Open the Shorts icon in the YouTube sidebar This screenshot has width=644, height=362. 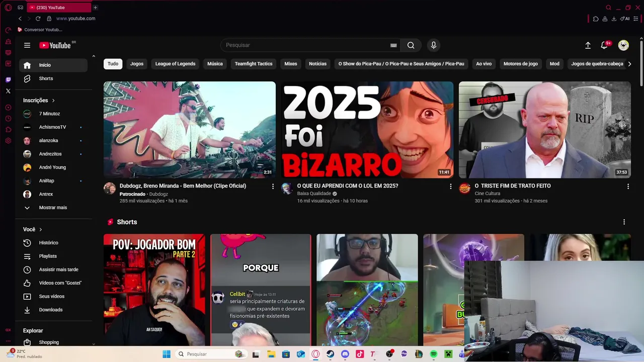point(27,78)
